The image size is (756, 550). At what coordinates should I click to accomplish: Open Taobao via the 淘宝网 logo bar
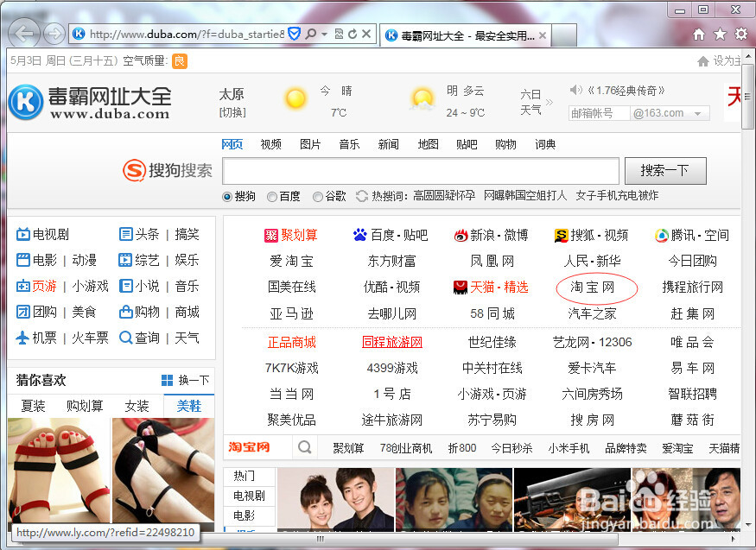tap(249, 448)
